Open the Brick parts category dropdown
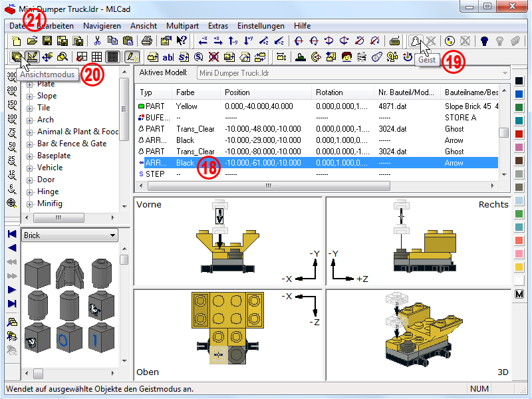 70,235
